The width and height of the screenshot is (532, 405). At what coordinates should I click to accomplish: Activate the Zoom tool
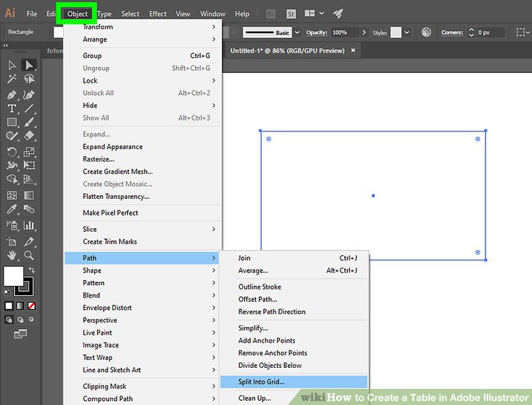pyautogui.click(x=29, y=255)
